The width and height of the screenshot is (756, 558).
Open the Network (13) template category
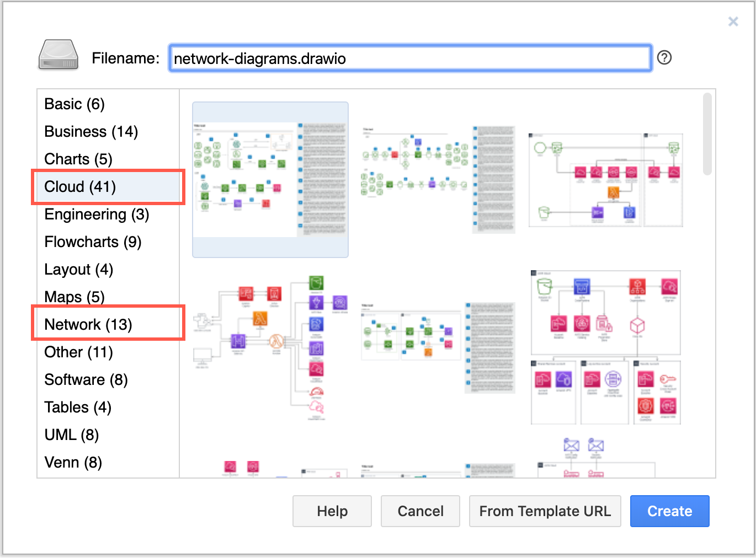(88, 324)
